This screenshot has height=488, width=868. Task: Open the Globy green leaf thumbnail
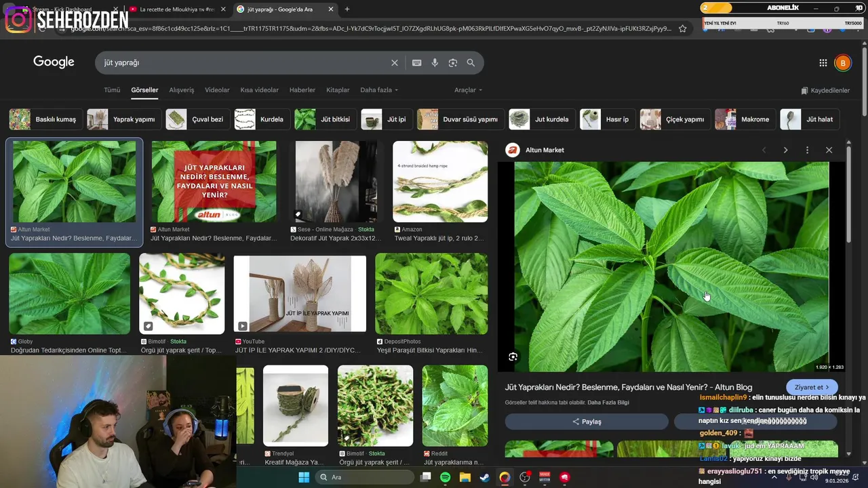click(x=70, y=294)
